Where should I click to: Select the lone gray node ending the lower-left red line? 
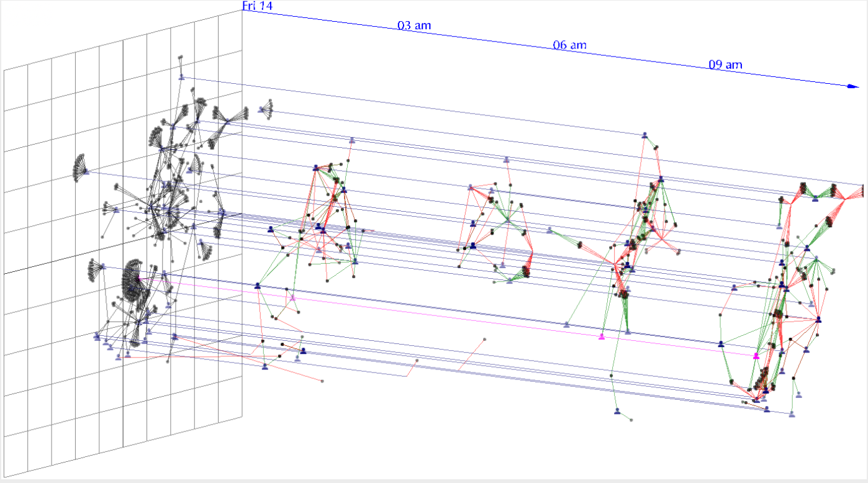tap(322, 381)
